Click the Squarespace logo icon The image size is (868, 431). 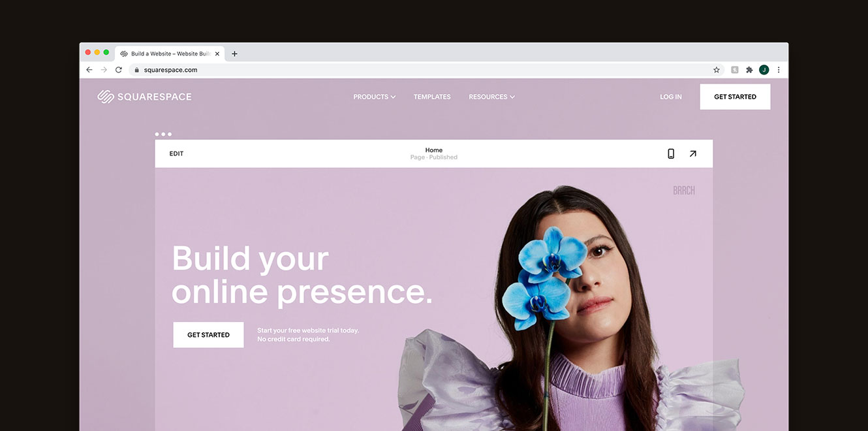pos(106,97)
